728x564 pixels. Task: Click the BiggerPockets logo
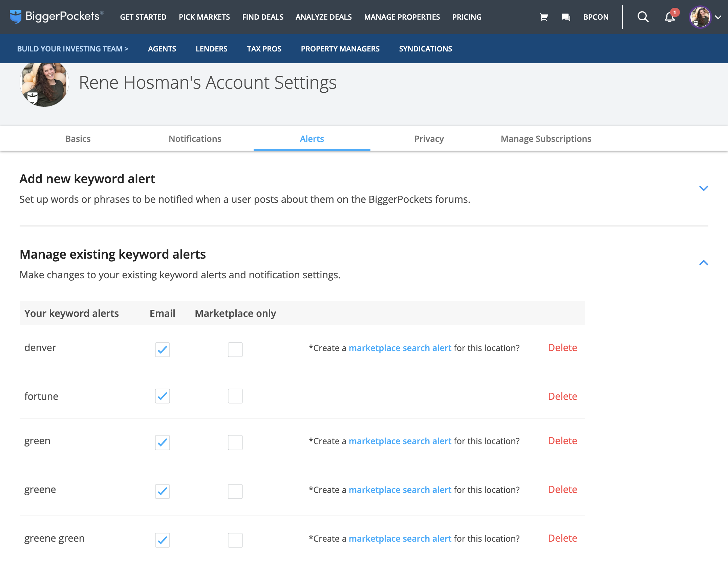(57, 17)
